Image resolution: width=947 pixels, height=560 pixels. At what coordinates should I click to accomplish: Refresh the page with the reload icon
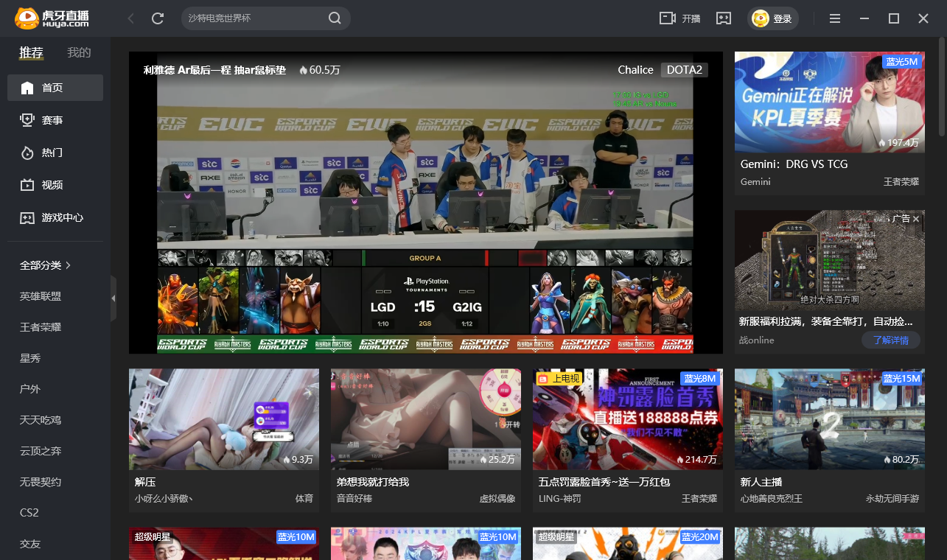coord(158,18)
